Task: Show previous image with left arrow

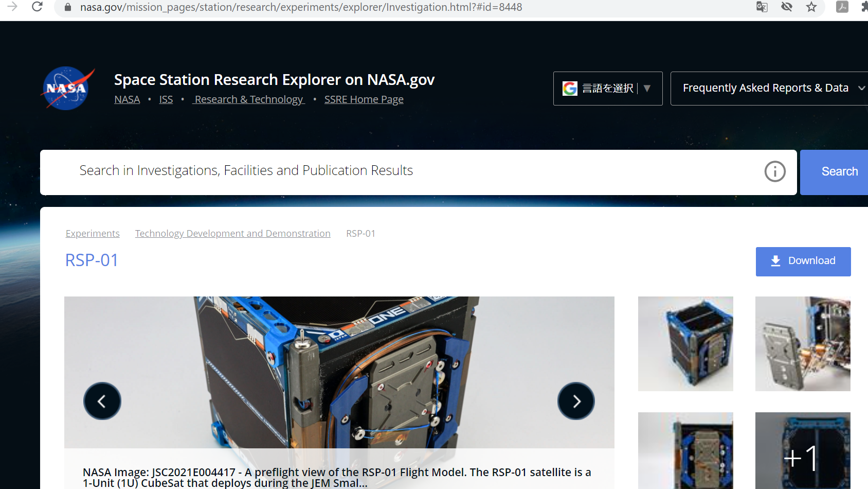Action: coord(102,401)
